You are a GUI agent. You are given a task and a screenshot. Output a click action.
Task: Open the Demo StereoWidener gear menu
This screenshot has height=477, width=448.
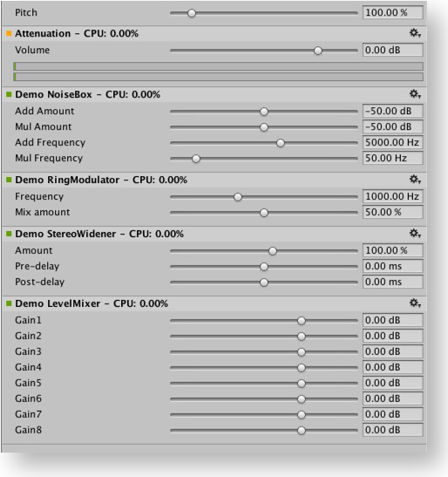click(x=415, y=234)
